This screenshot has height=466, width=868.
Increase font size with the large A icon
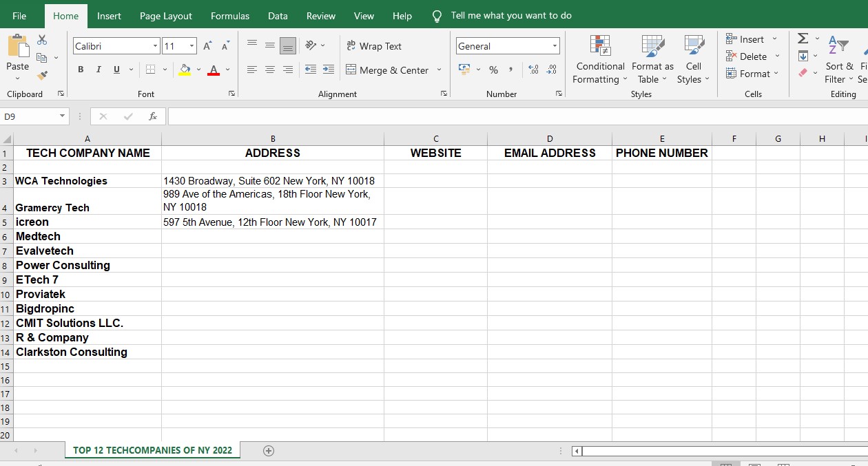tap(208, 46)
